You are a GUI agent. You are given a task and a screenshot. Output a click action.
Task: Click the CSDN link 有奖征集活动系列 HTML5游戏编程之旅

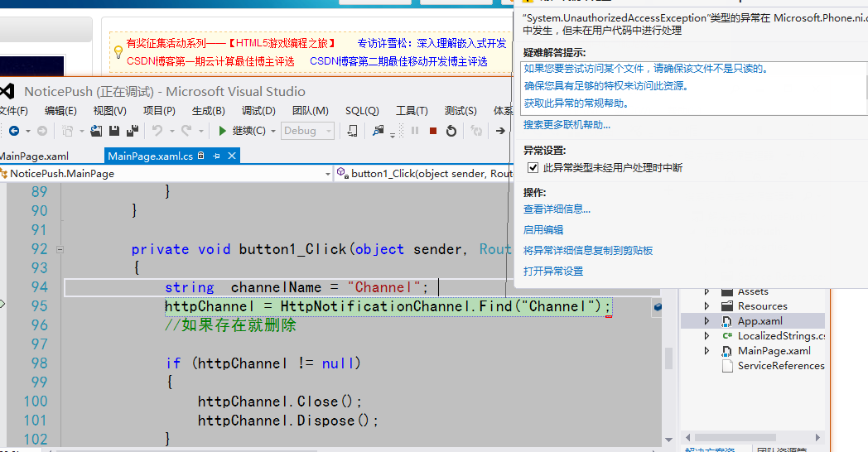231,43
